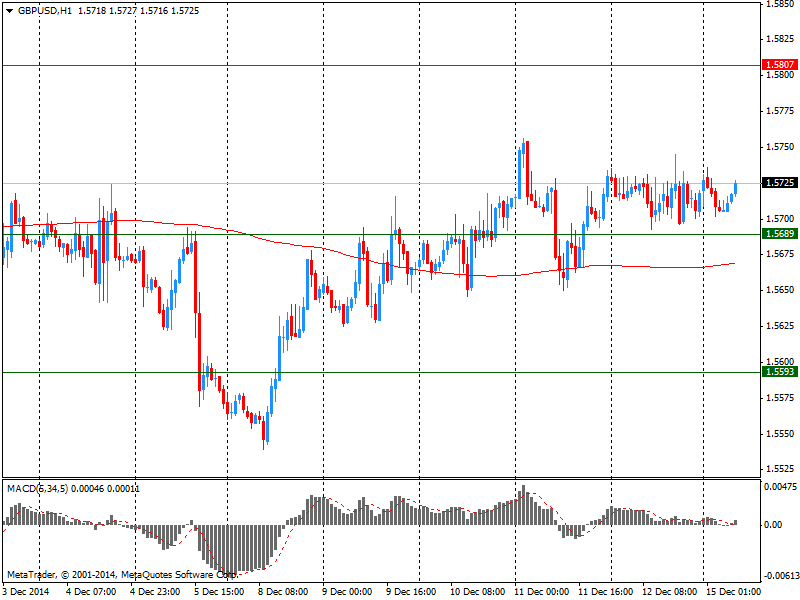Image resolution: width=800 pixels, height=600 pixels.
Task: Click the 8 Dec 08:00 time label
Action: (283, 592)
